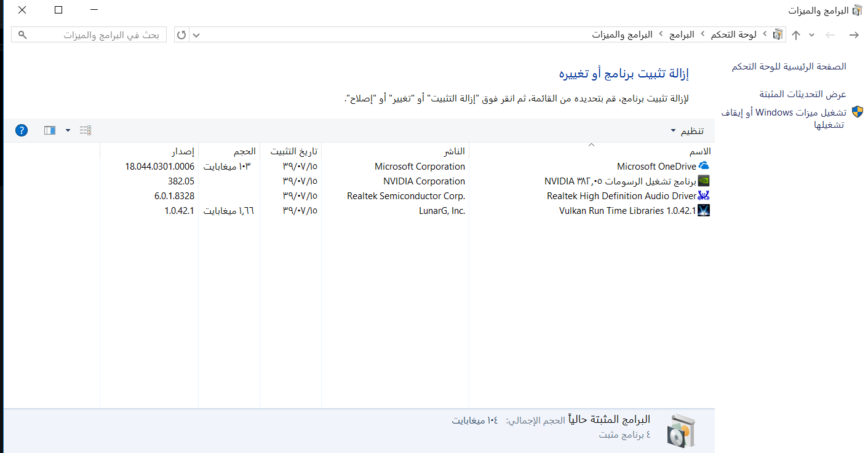This screenshot has height=453, width=868.
Task: Click breadcrumb البرامج
Action: 682,34
